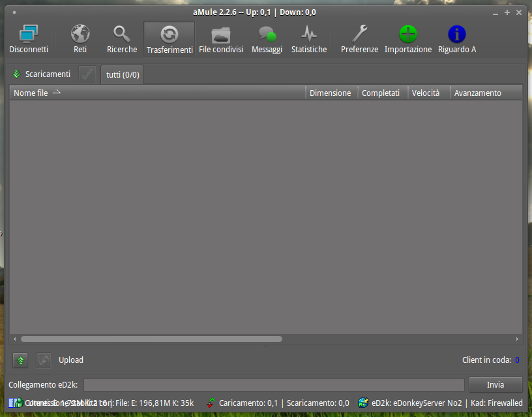Click the clear completed checkmark button
The height and width of the screenshot is (417, 532).
click(87, 74)
